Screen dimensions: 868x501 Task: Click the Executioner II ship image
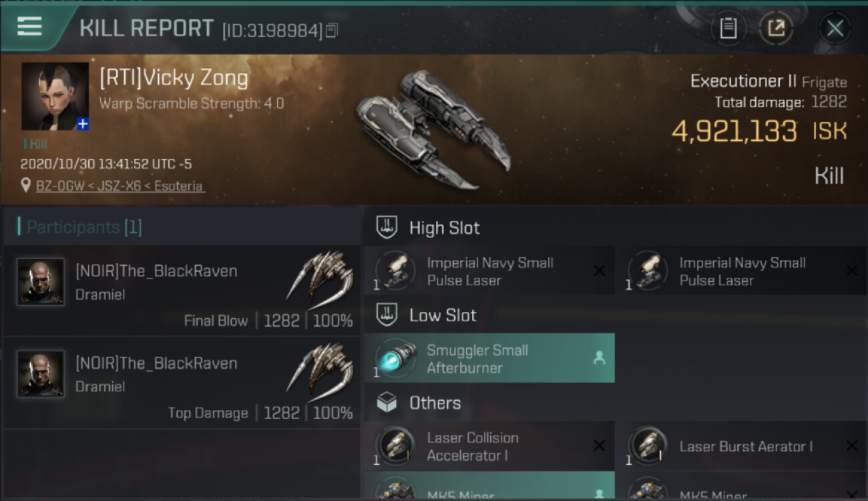click(433, 128)
